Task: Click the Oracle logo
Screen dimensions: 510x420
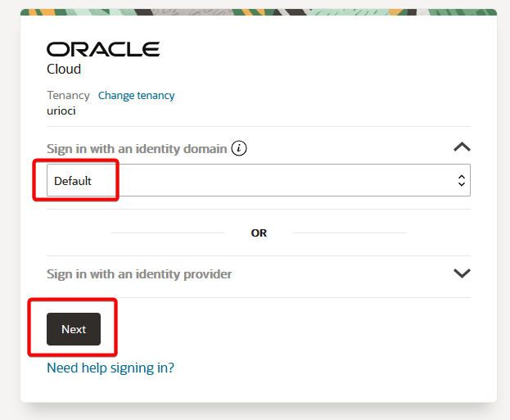Action: [103, 49]
